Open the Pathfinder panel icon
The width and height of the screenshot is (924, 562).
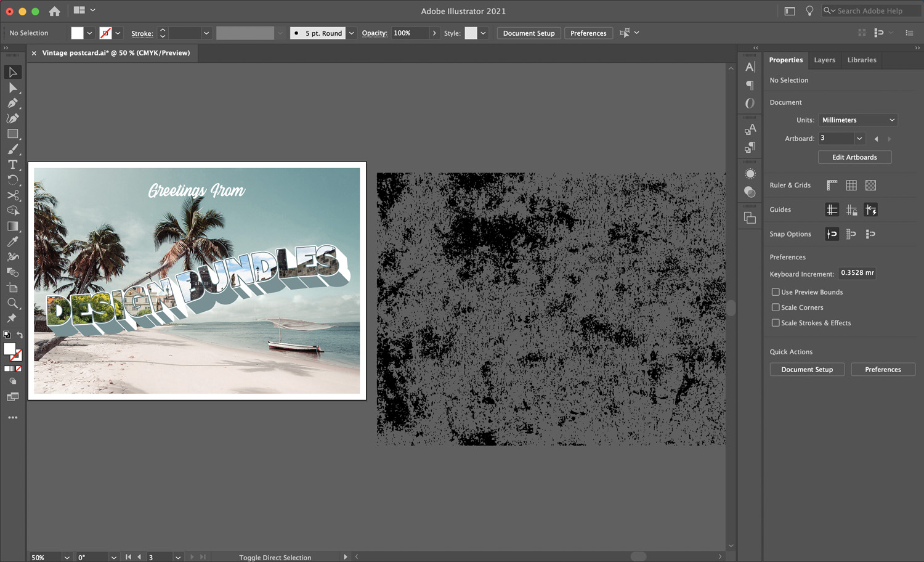(x=750, y=218)
